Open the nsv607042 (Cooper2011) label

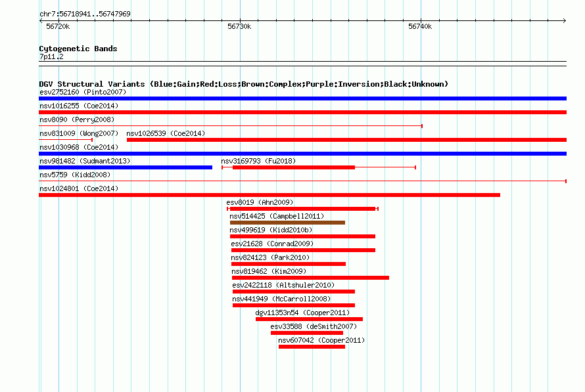pos(321,340)
